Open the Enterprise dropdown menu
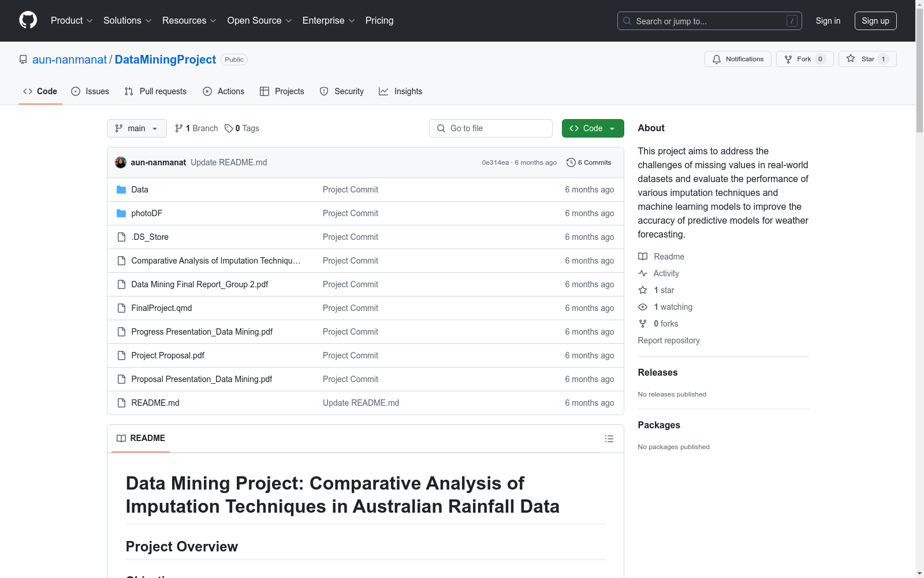The width and height of the screenshot is (924, 578). [329, 21]
